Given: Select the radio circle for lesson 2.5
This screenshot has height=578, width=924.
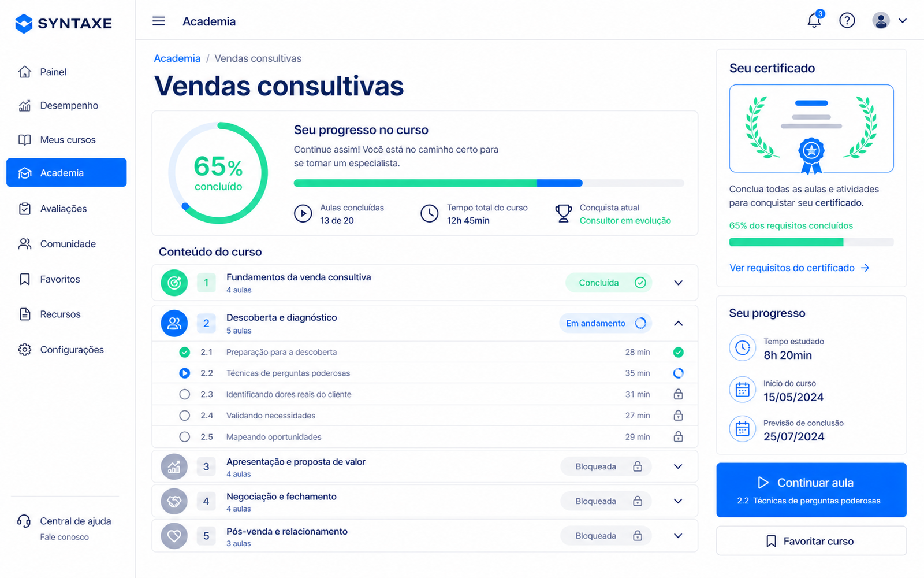Looking at the screenshot, I should (x=184, y=437).
